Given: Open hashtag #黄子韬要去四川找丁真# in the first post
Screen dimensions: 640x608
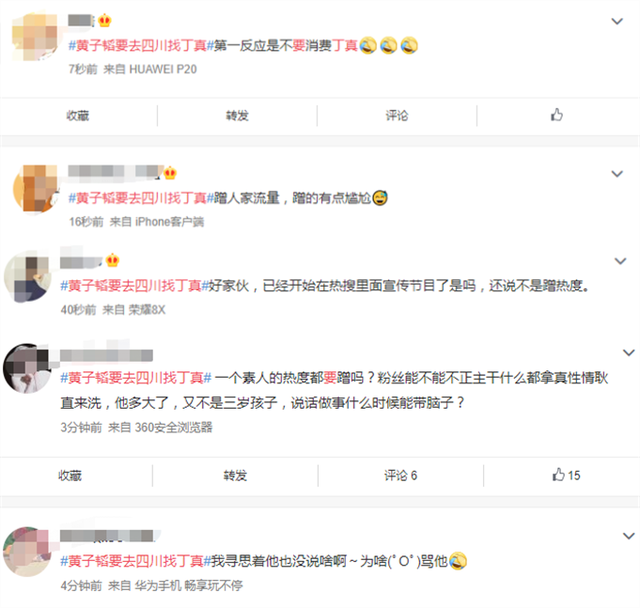Looking at the screenshot, I should pyautogui.click(x=141, y=45).
